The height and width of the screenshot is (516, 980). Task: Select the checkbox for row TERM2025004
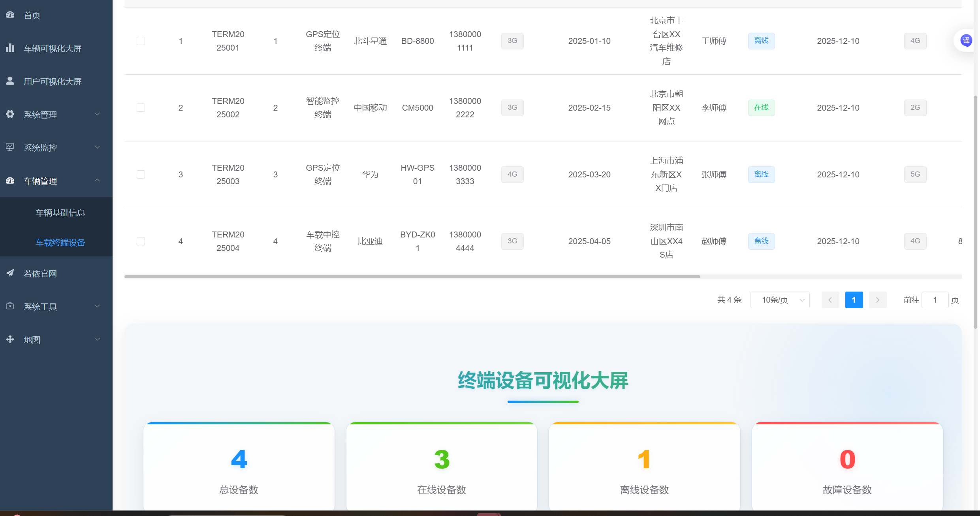tap(141, 241)
